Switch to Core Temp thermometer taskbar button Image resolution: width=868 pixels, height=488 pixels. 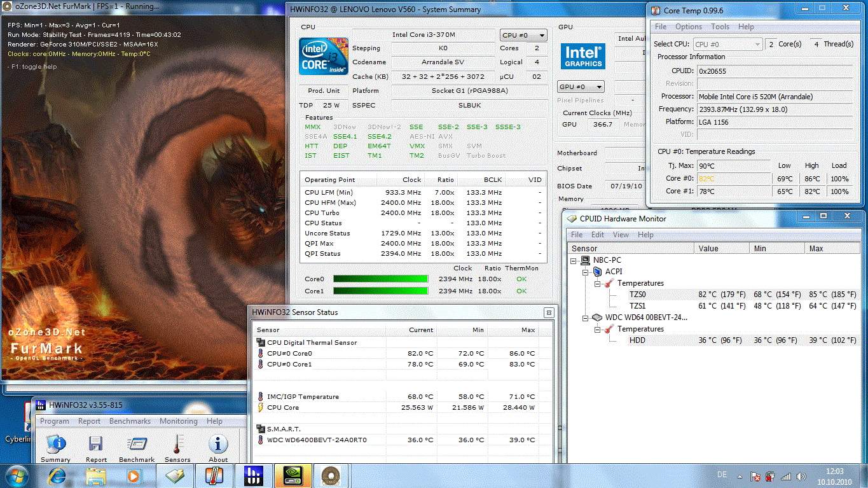click(x=214, y=475)
